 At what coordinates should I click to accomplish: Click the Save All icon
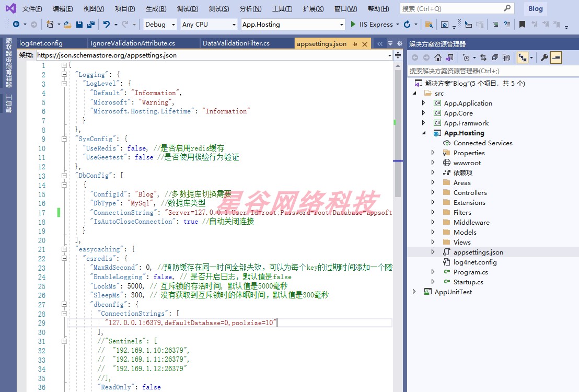click(91, 25)
